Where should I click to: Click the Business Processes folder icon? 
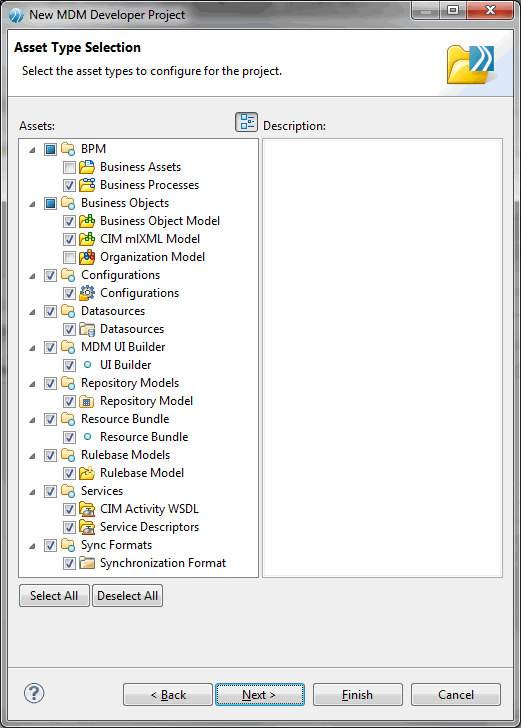87,185
